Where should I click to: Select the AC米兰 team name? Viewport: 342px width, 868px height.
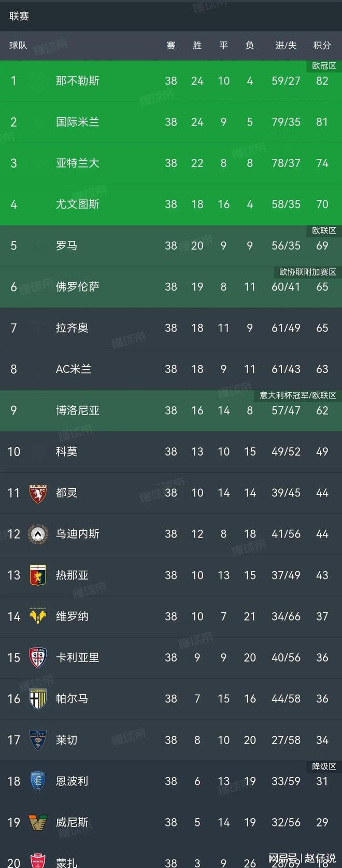[x=74, y=369]
